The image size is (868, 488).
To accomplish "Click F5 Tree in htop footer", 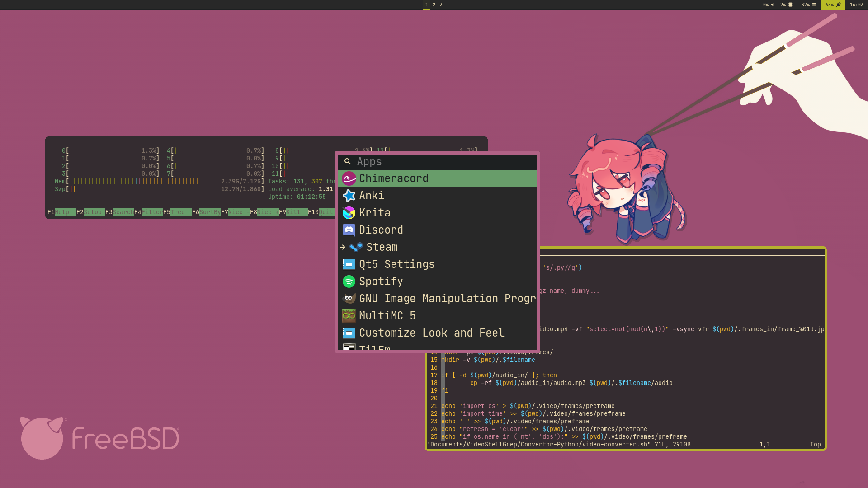I will tap(179, 212).
